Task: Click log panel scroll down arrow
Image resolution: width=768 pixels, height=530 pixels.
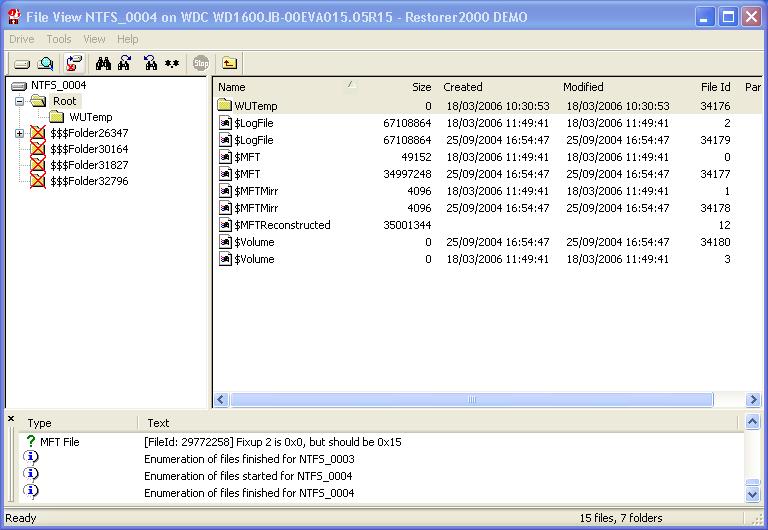Action: [x=752, y=494]
